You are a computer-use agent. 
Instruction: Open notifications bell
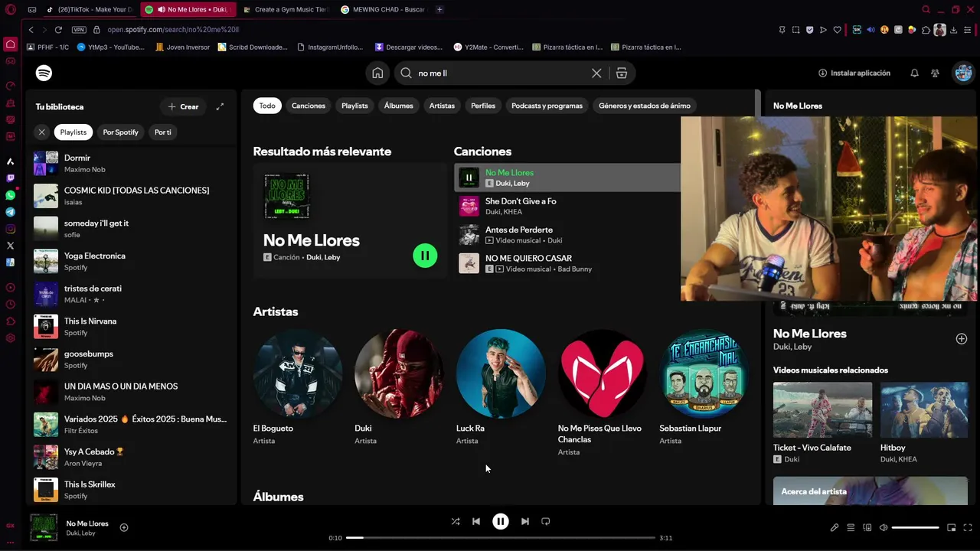point(914,73)
